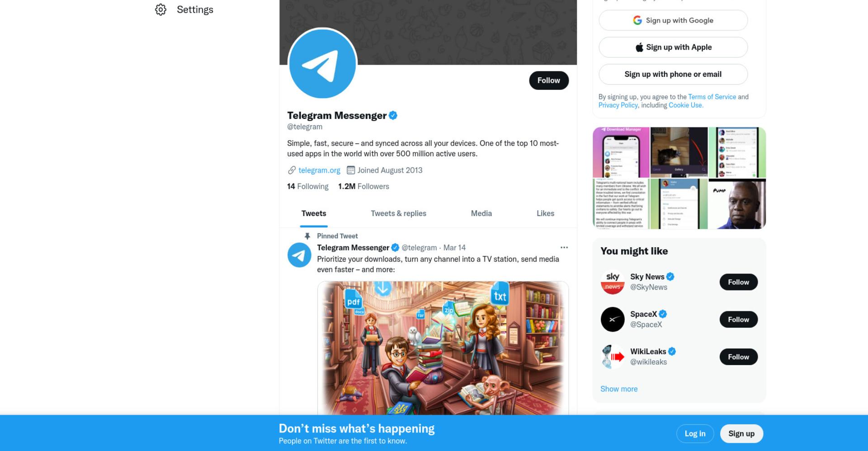Click the WikiLeaks logo avatar
868x451 pixels.
(x=613, y=357)
